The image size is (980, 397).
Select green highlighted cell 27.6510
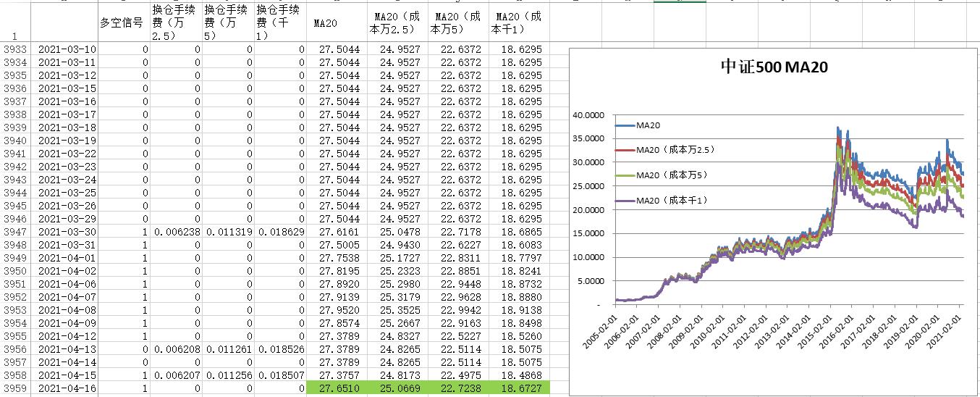point(337,388)
